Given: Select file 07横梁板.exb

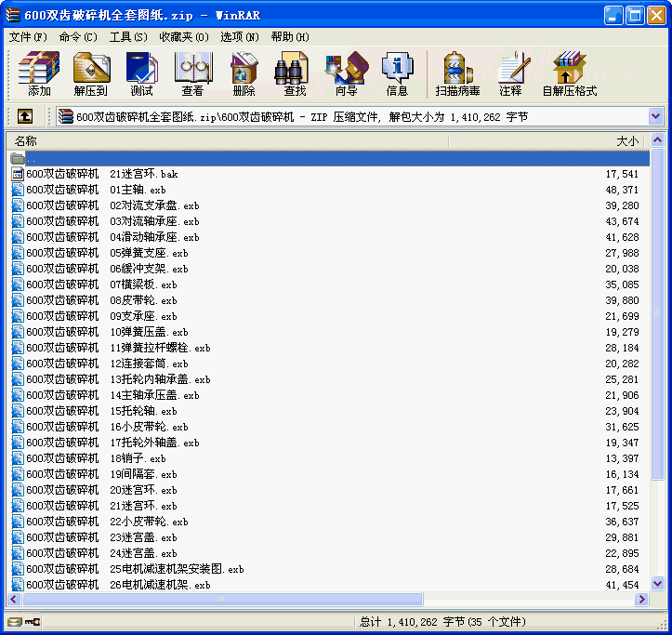Looking at the screenshot, I should [101, 284].
